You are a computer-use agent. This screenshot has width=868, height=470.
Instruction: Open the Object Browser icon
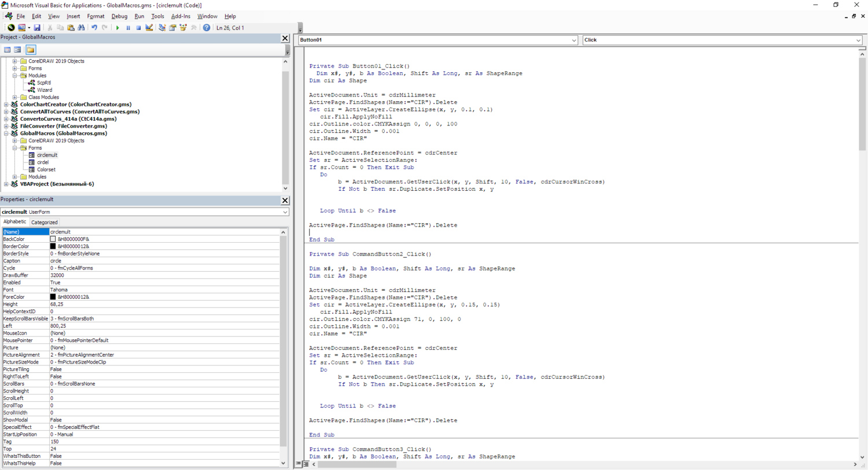click(183, 28)
